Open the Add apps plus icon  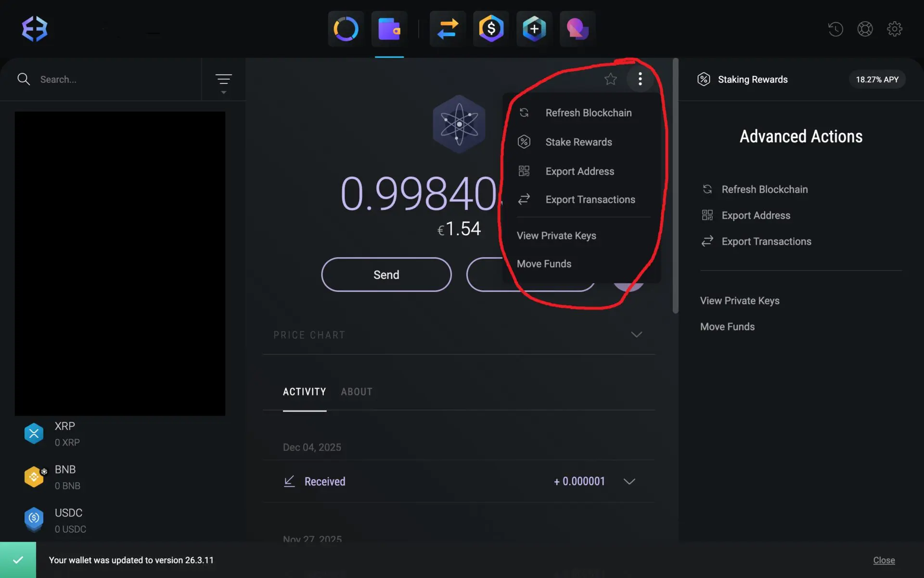click(534, 29)
